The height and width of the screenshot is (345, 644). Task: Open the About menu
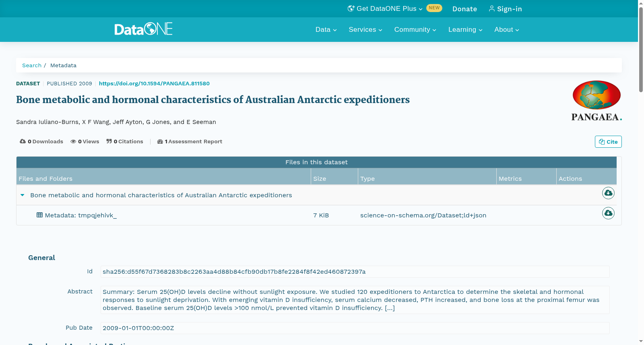507,30
